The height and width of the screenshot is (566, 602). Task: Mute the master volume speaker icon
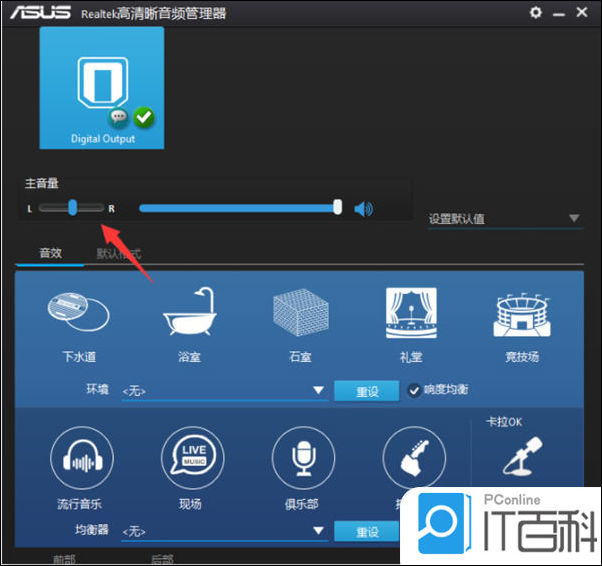point(363,209)
